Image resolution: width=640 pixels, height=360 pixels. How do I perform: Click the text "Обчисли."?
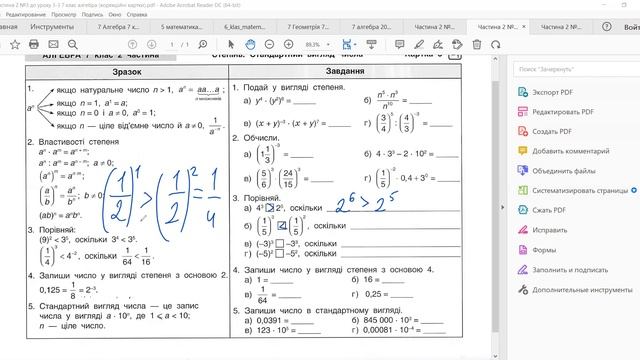(261, 138)
